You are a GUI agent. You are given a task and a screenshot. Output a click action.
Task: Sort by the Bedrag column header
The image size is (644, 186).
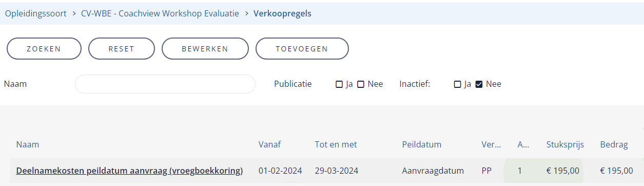(x=614, y=145)
